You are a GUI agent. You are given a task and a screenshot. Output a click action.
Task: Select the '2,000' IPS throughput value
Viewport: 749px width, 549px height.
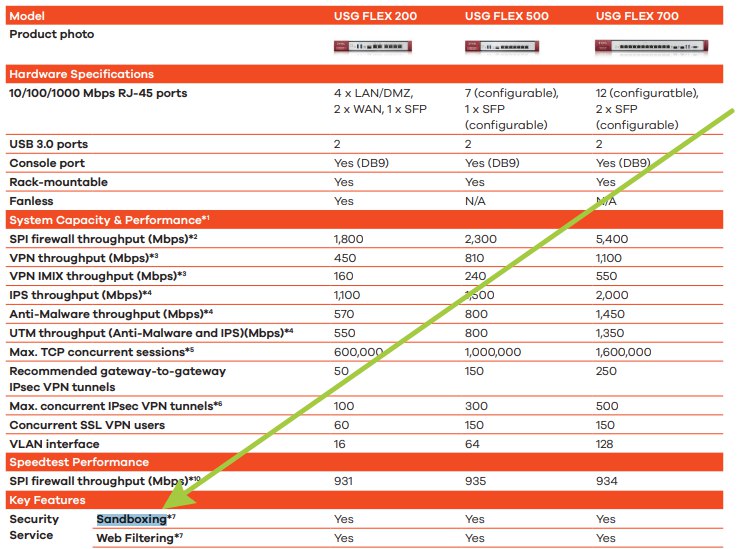click(612, 295)
